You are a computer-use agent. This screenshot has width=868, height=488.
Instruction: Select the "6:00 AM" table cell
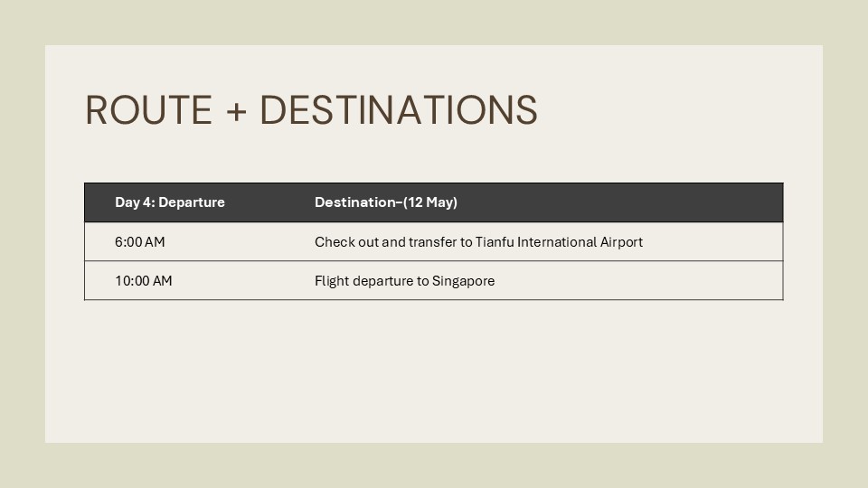140,242
